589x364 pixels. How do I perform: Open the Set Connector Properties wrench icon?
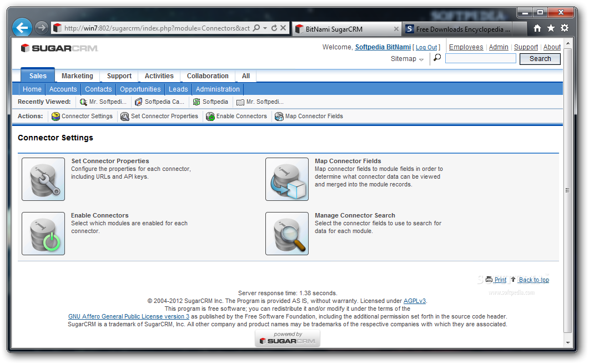point(43,179)
